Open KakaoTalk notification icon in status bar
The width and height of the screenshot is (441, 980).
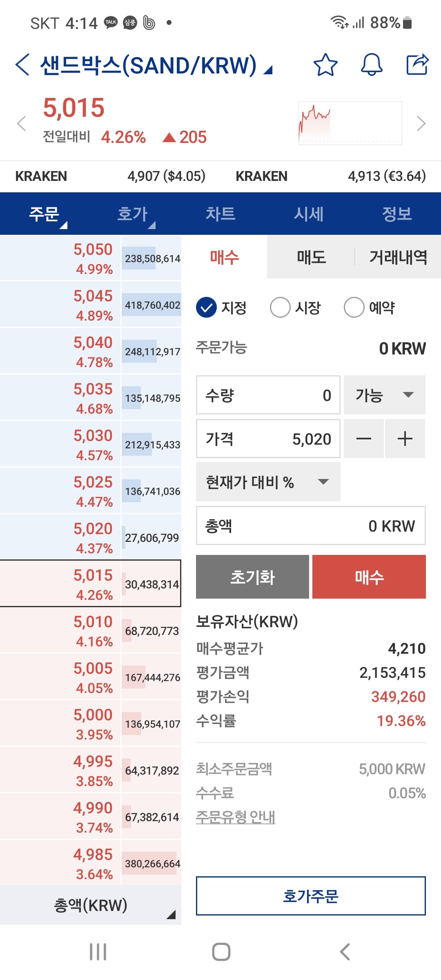pyautogui.click(x=111, y=22)
